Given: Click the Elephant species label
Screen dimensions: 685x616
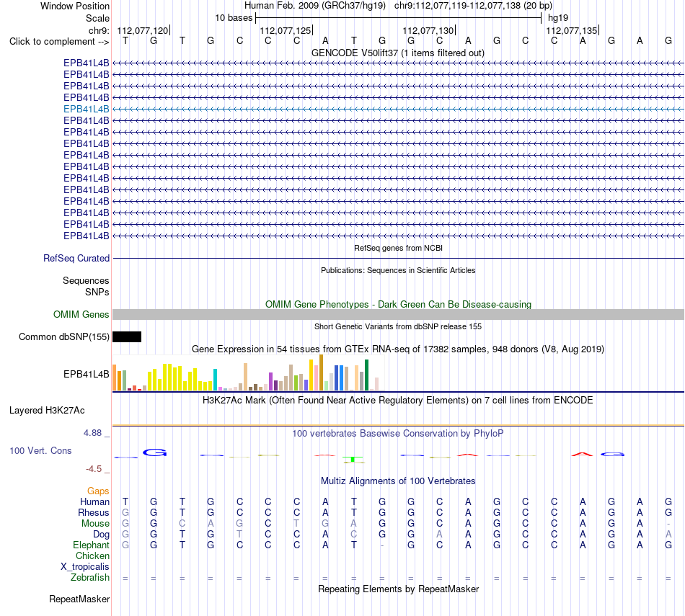Looking at the screenshot, I should click(x=91, y=545).
